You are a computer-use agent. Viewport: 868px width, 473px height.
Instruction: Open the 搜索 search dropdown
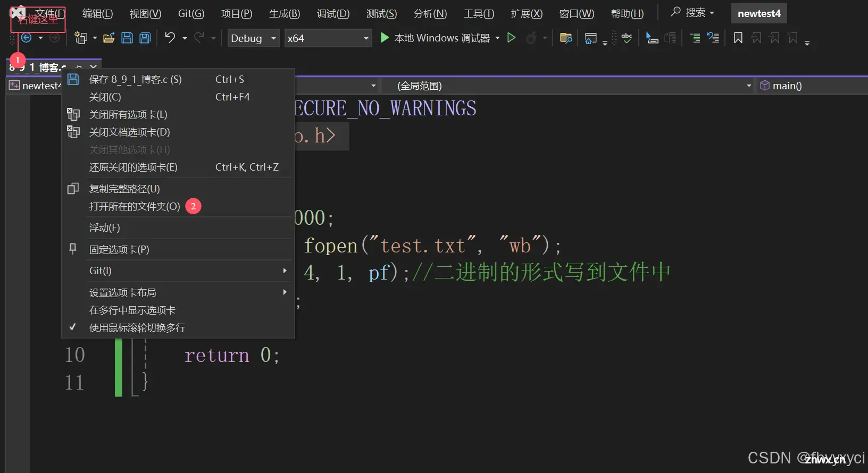click(692, 13)
